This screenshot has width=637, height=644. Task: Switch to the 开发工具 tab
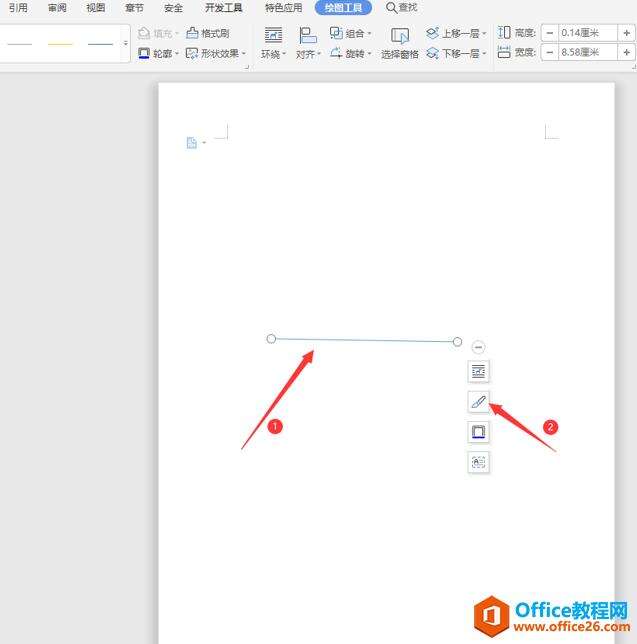click(223, 8)
